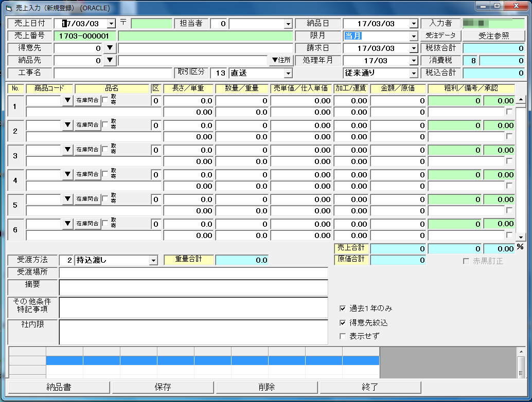Viewport: 532px width, 402px height.
Task: Click the 納品先 code field
Action: point(78,60)
